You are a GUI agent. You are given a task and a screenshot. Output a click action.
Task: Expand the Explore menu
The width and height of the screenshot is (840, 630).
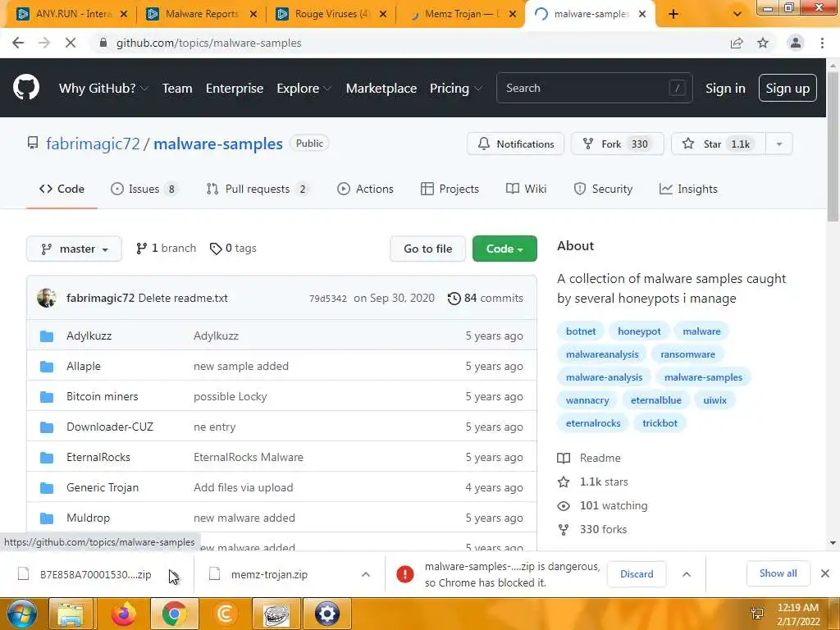click(x=304, y=88)
